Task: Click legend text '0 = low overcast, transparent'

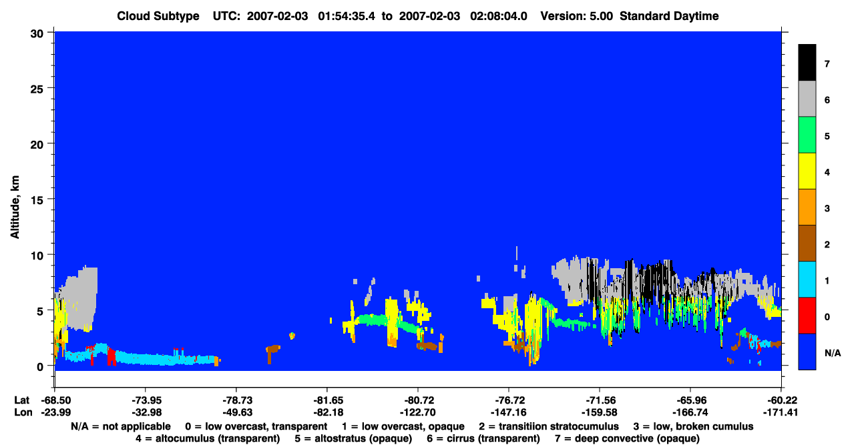Action: 256,426
